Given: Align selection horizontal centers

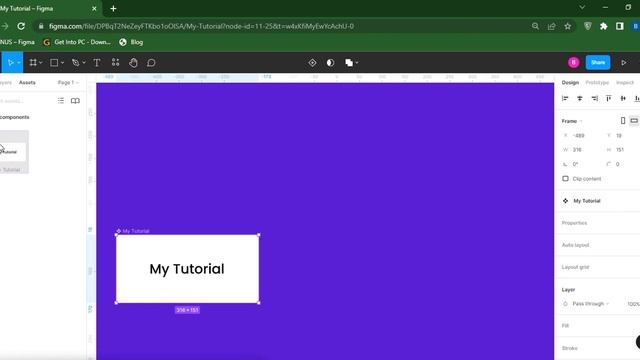Looking at the screenshot, I should pos(580,98).
